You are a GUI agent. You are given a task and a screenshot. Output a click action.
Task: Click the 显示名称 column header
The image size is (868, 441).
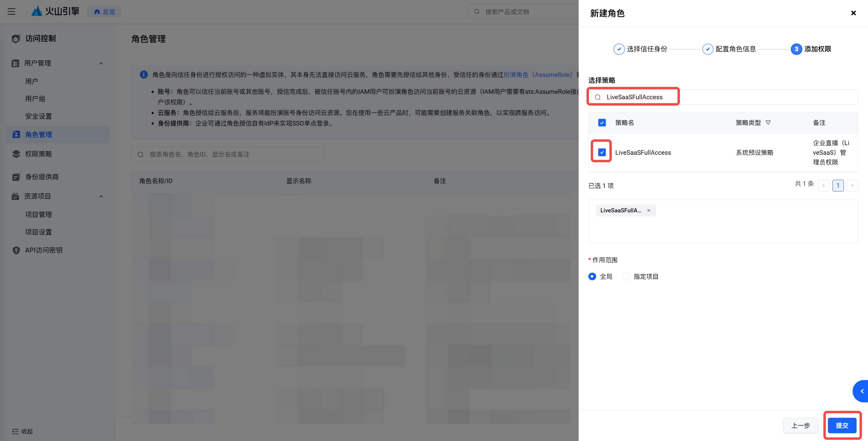(x=299, y=181)
